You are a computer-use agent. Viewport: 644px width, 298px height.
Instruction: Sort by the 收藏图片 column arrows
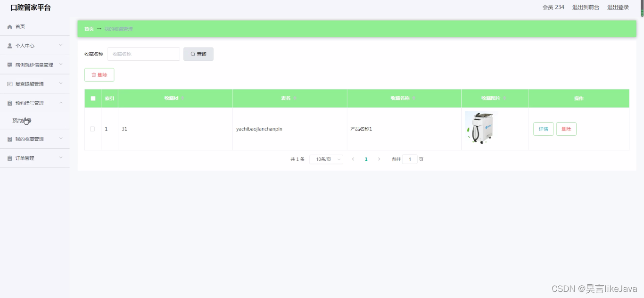(x=504, y=98)
